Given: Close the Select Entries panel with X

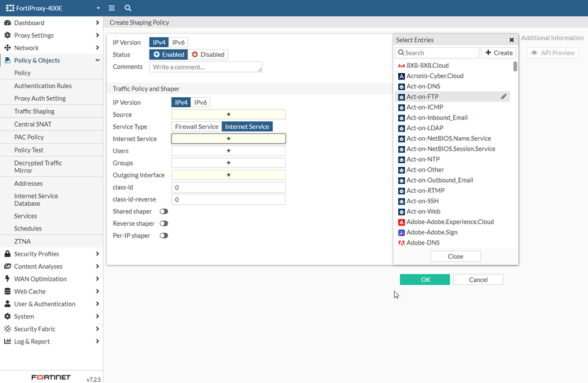Looking at the screenshot, I should (511, 39).
